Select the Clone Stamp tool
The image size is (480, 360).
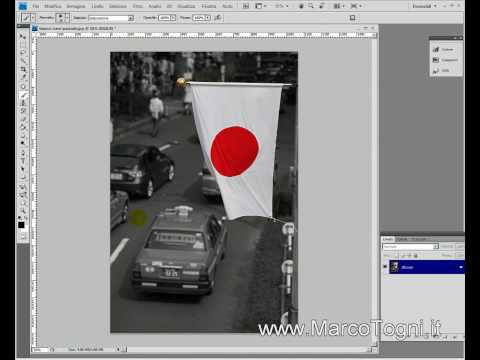click(x=23, y=103)
